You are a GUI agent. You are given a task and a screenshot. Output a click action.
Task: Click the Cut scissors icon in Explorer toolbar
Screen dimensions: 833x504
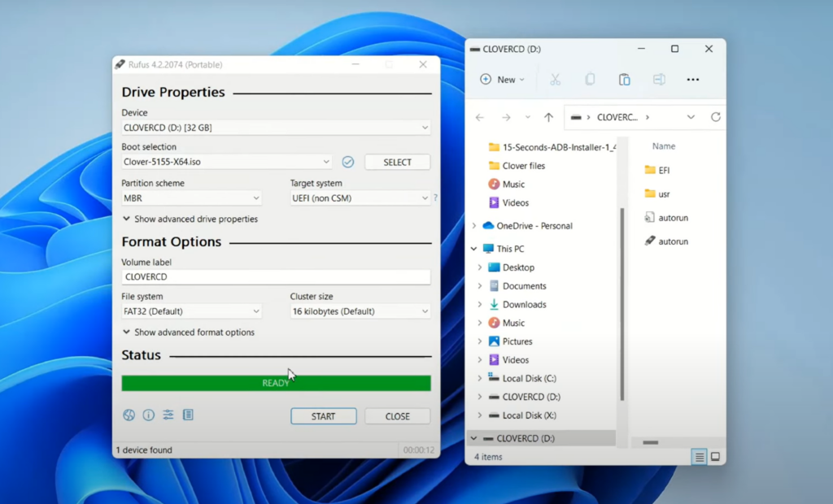click(555, 80)
